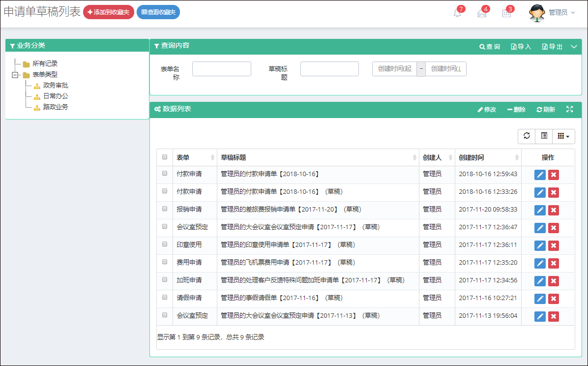This screenshot has height=366, width=588.
Task: Select 所有记录 in the category tree
Action: (x=45, y=64)
